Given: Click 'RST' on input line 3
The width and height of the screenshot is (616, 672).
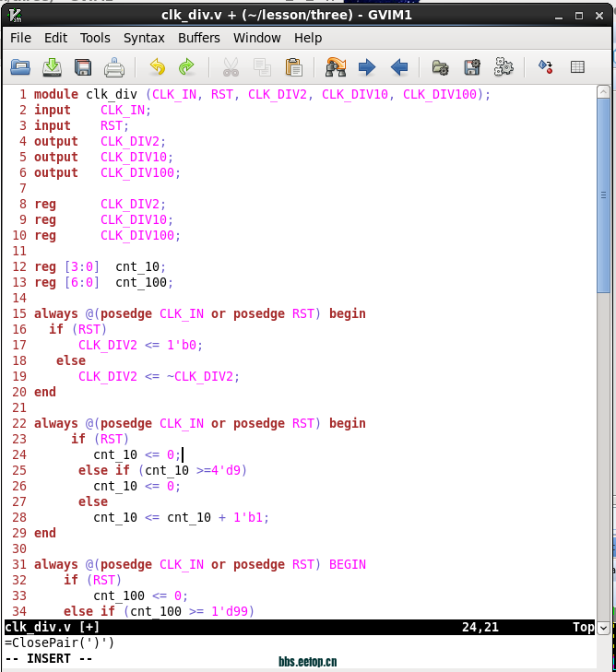Looking at the screenshot, I should [x=112, y=125].
